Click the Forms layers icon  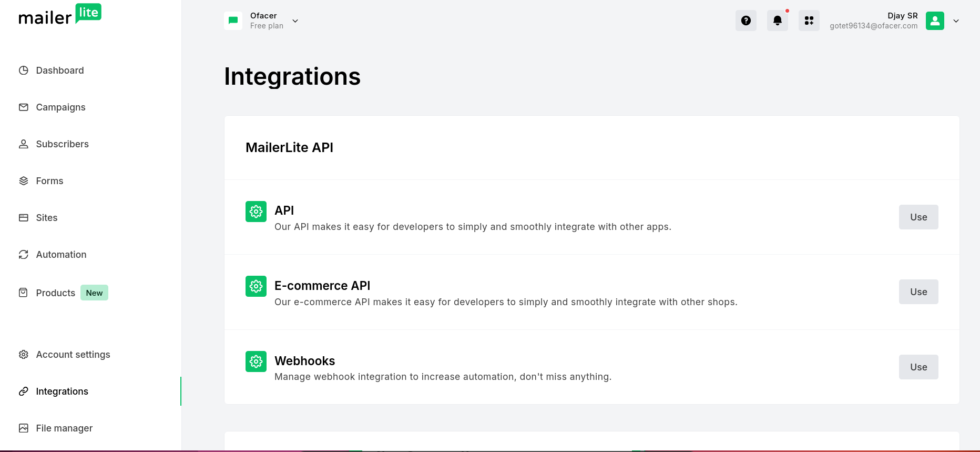tap(24, 181)
